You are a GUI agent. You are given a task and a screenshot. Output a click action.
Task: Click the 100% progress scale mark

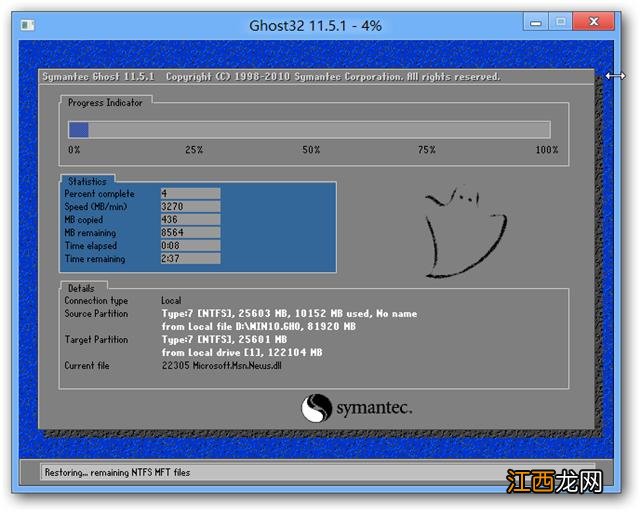click(x=547, y=150)
